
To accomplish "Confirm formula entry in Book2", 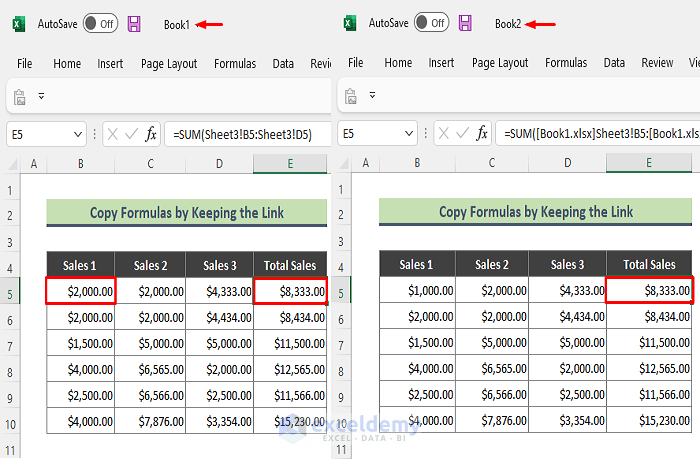I will click(463, 133).
